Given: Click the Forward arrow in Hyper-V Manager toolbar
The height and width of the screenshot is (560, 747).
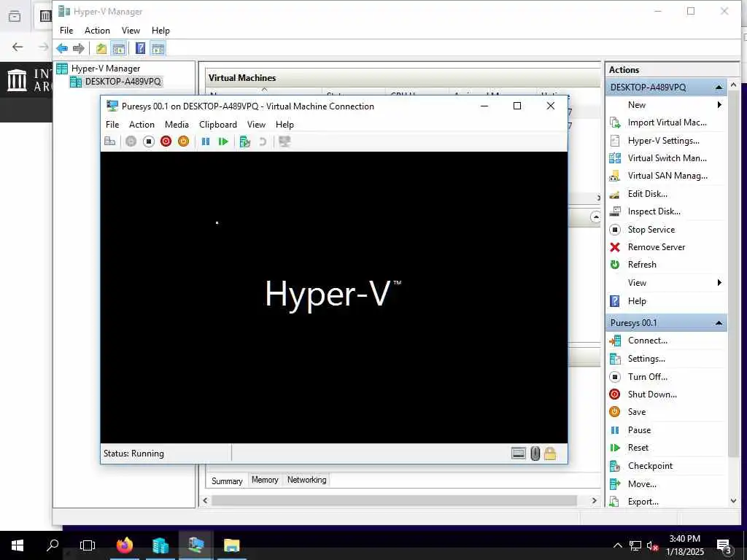Looking at the screenshot, I should tap(79, 48).
